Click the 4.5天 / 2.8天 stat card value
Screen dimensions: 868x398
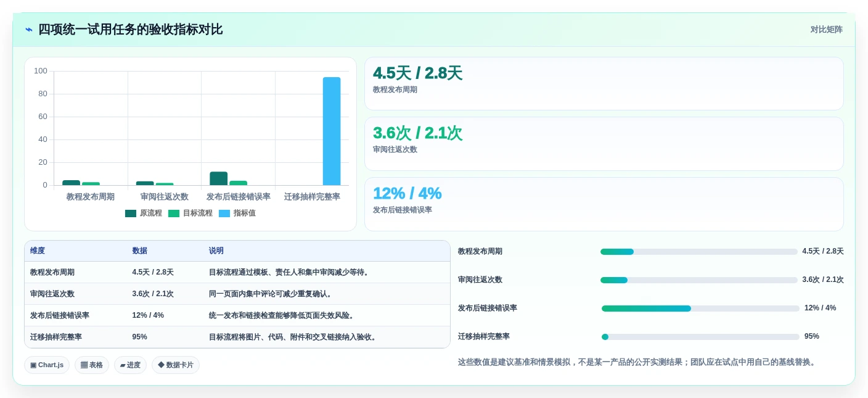click(x=417, y=73)
